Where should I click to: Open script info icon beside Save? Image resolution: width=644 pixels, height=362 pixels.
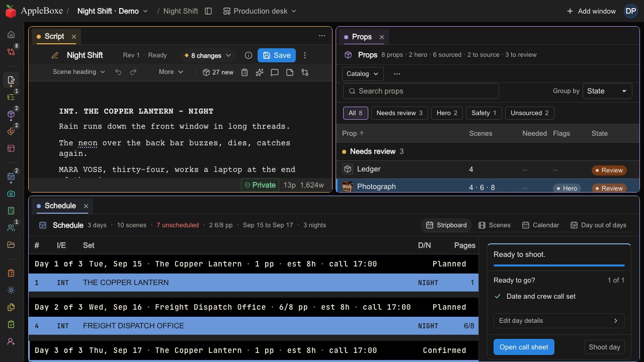point(248,55)
